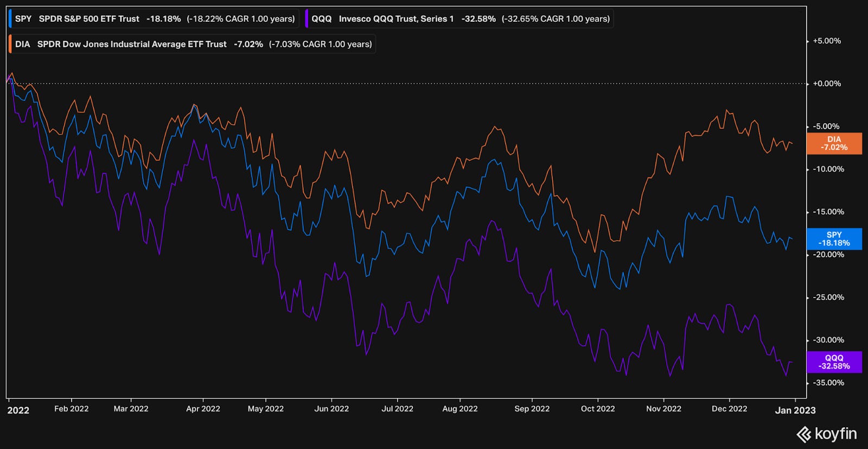
Task: Click the -25.00% y-axis label
Action: 828,297
